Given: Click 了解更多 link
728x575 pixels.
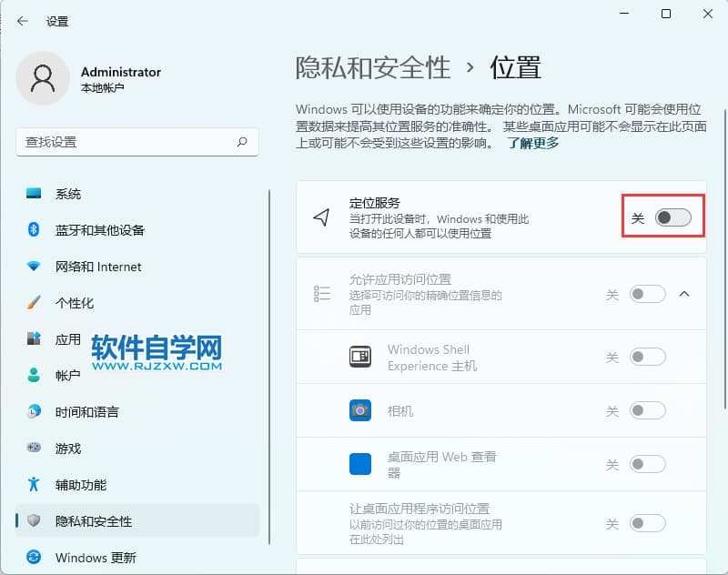Looking at the screenshot, I should point(532,143).
